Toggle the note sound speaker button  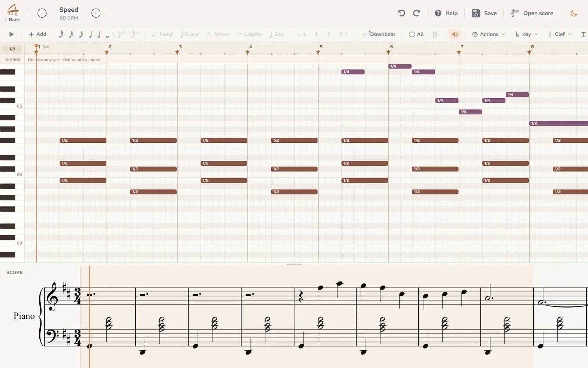point(455,34)
